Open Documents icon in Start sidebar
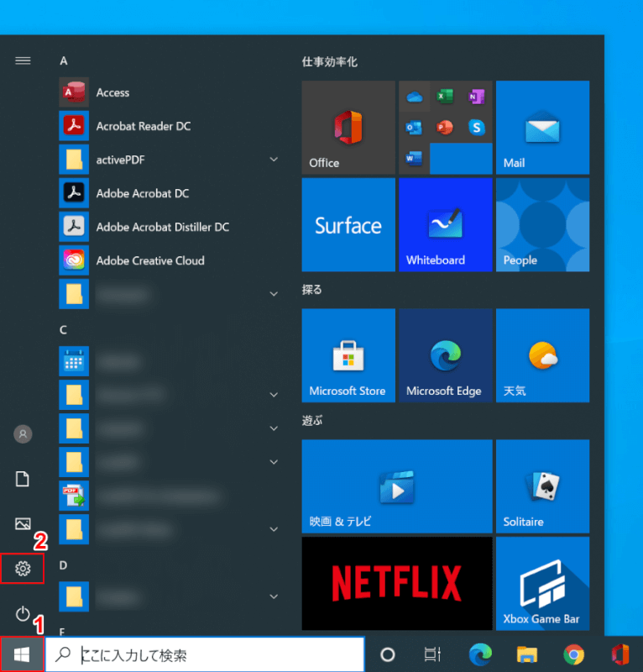Viewport: 643px width, 672px height. 23,479
